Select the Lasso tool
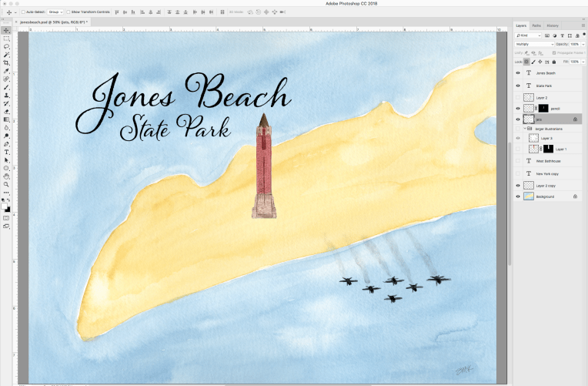588x386 pixels. pyautogui.click(x=6, y=46)
